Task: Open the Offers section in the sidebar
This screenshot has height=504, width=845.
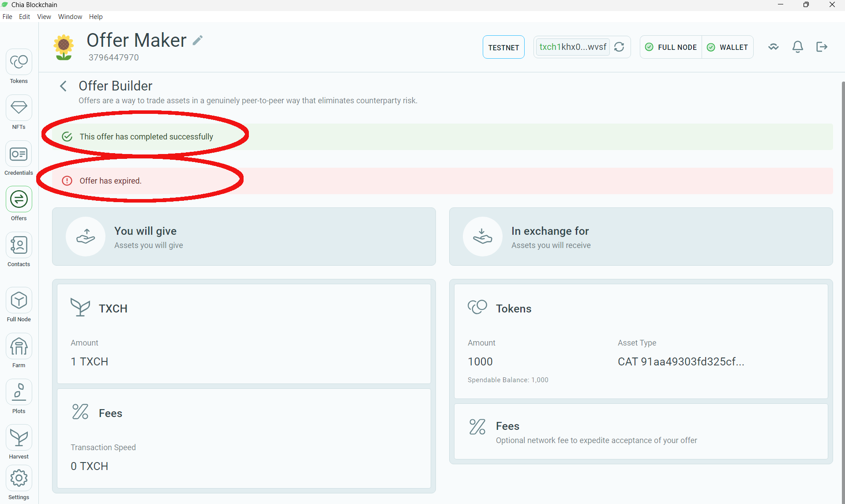Action: pyautogui.click(x=19, y=199)
